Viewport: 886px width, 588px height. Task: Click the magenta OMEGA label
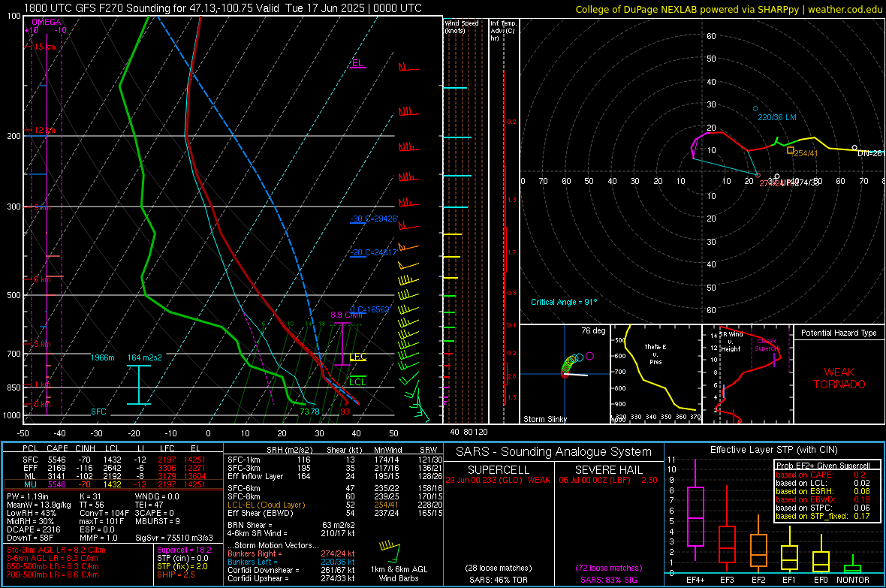pyautogui.click(x=47, y=22)
